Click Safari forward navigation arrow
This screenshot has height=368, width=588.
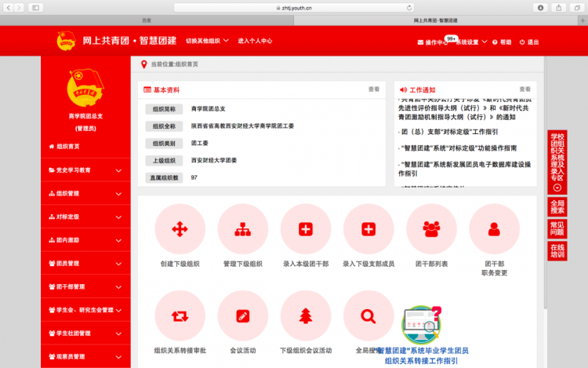(x=19, y=8)
